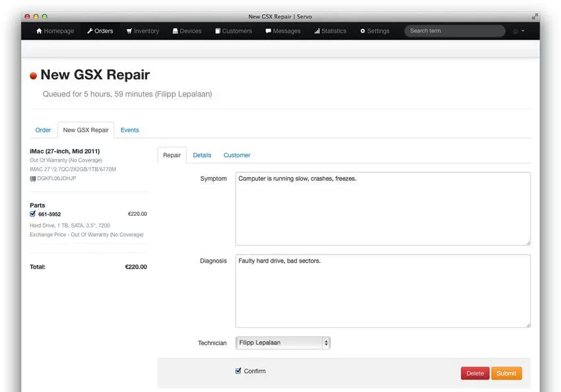Click the Inventory tag icon

pyautogui.click(x=129, y=30)
